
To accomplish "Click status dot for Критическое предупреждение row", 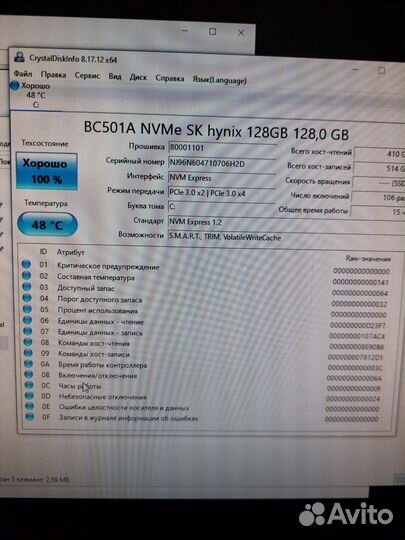I will [26, 264].
